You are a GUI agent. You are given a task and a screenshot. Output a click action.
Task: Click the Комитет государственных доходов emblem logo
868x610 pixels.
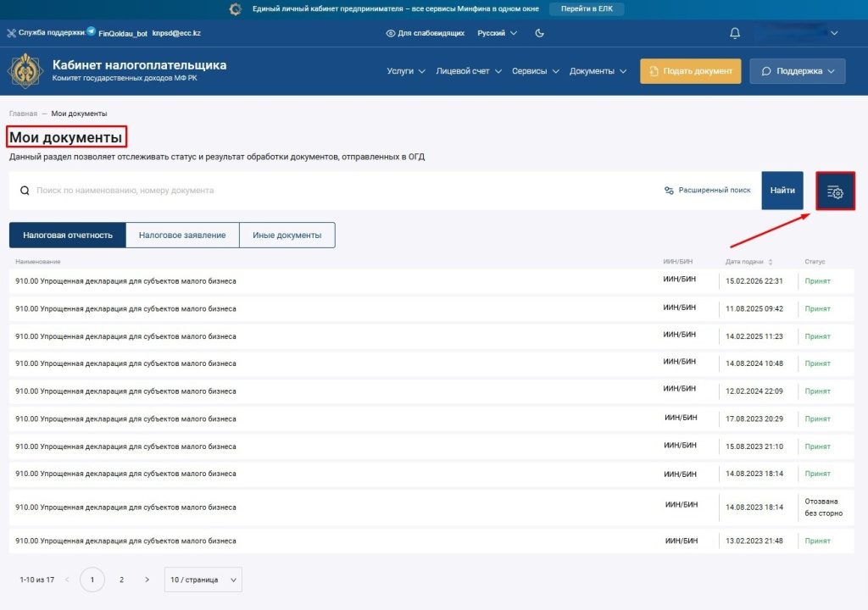(x=26, y=70)
